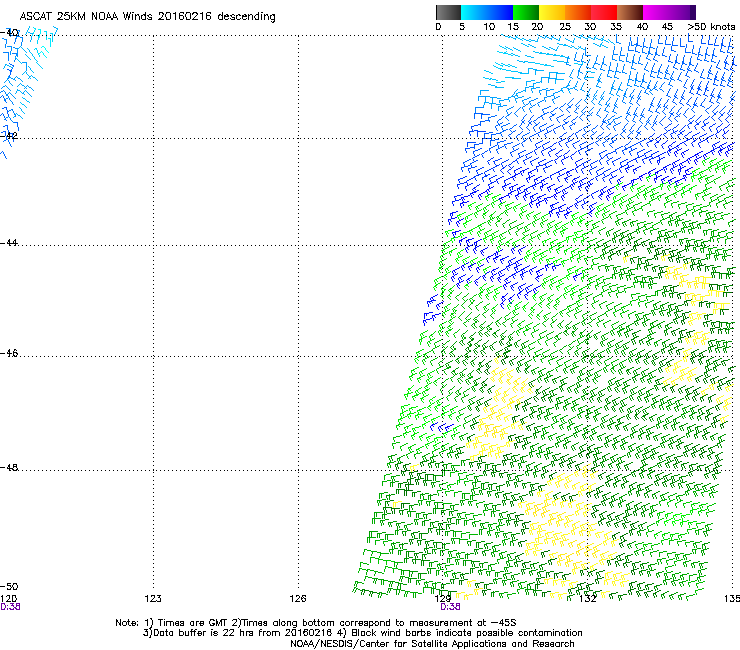The image size is (740, 650).
Task: Select the cyan-to-blue 5–15 knots legend gradient
Action: pos(487,12)
